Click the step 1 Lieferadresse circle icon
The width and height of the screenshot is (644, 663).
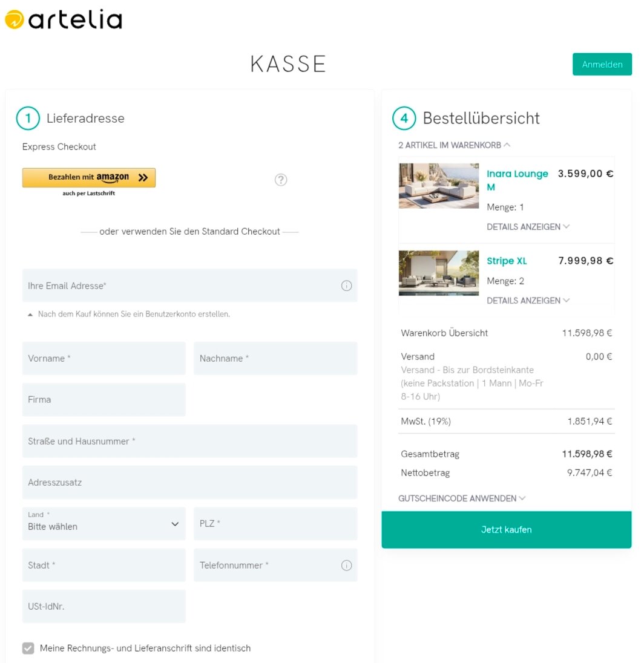tap(28, 119)
